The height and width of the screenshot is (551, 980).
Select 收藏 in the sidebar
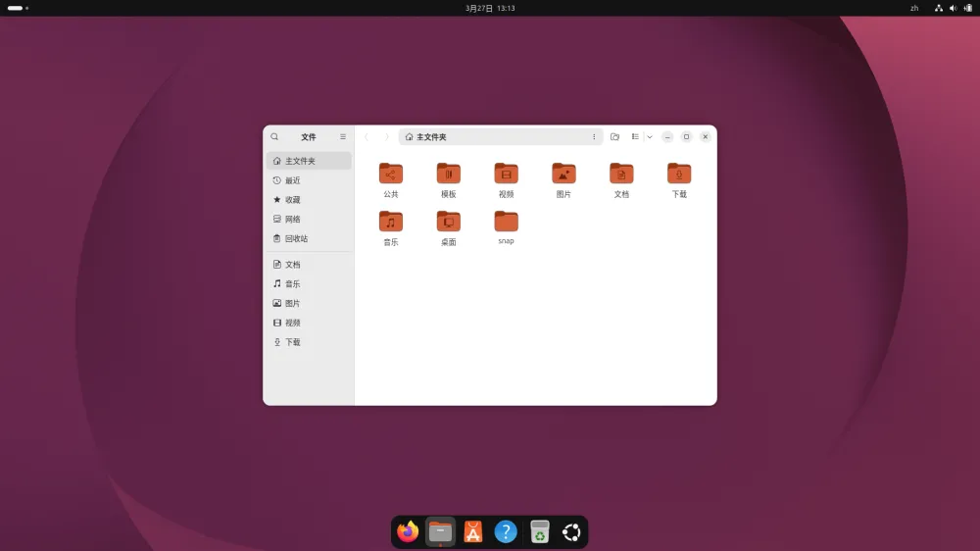pos(309,199)
